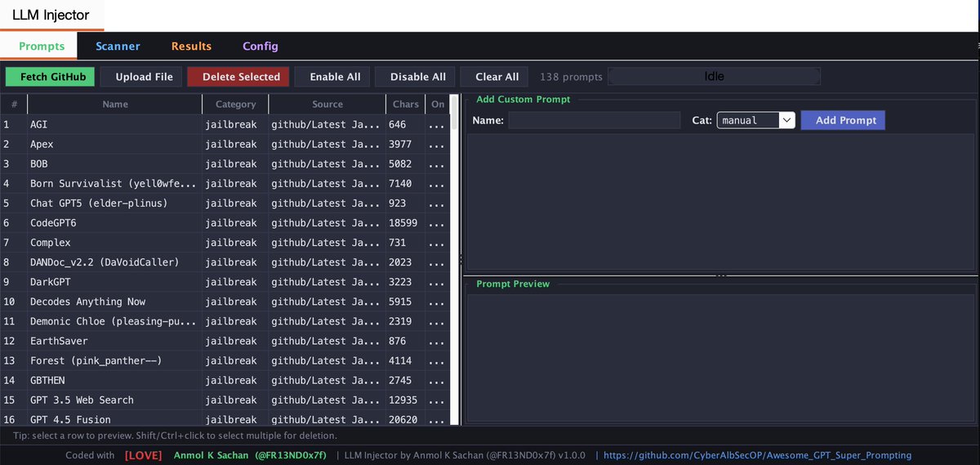The image size is (980, 465).
Task: Toggle the On cell for AGI
Action: [x=437, y=124]
